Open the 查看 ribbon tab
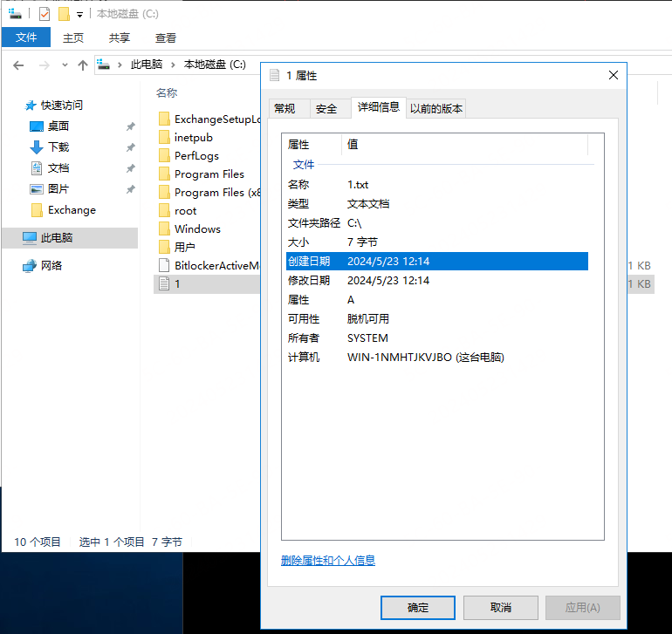Screen dimensions: 672x634 pyautogui.click(x=166, y=37)
